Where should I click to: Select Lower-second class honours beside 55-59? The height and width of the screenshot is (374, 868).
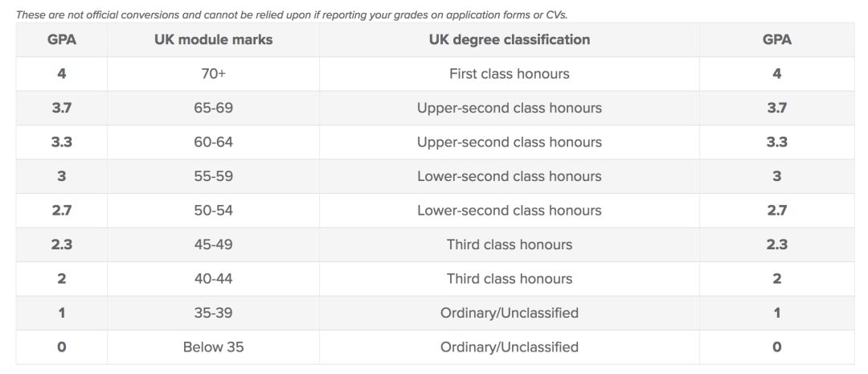(x=509, y=176)
